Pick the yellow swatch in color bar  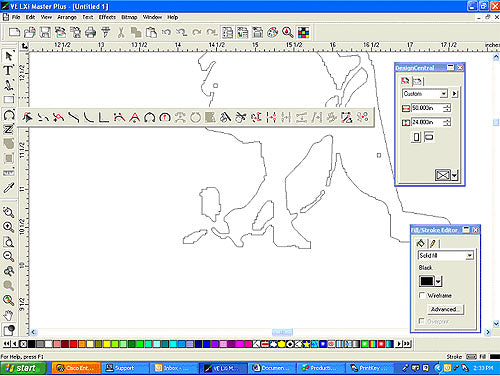click(x=107, y=344)
